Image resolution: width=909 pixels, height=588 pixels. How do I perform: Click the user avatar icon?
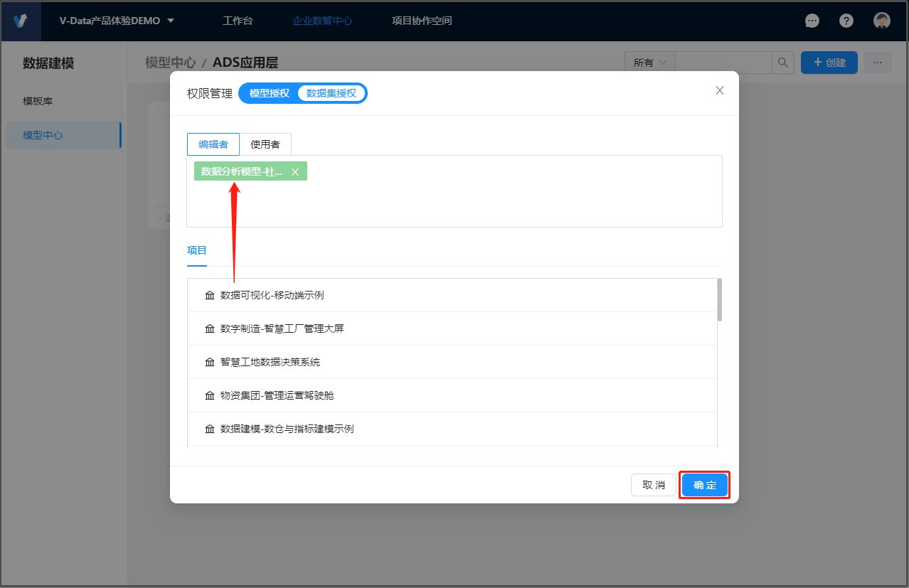click(x=882, y=21)
